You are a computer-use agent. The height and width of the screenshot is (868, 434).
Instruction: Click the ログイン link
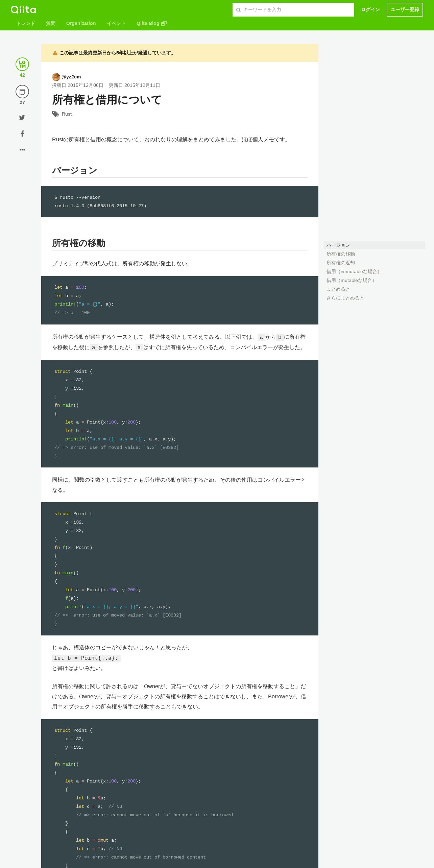coord(370,9)
